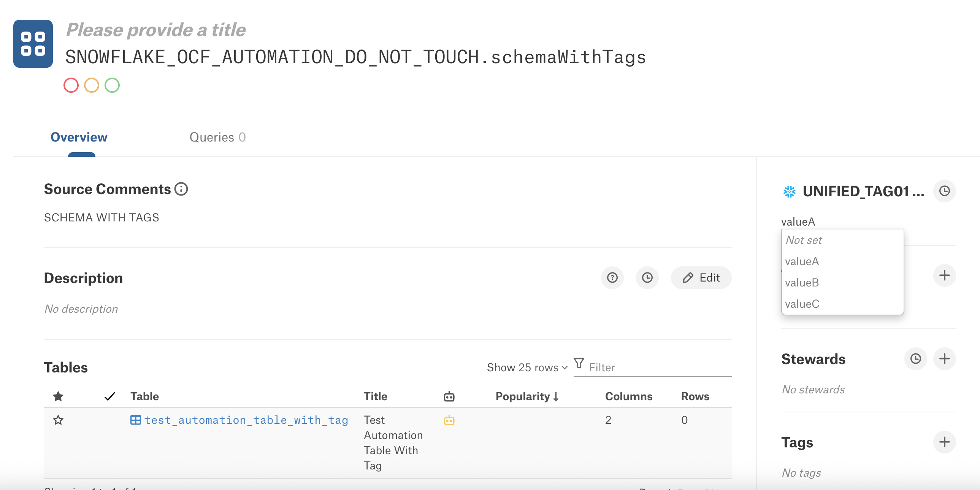
Task: Select the red trust flag circle
Action: pyautogui.click(x=71, y=85)
